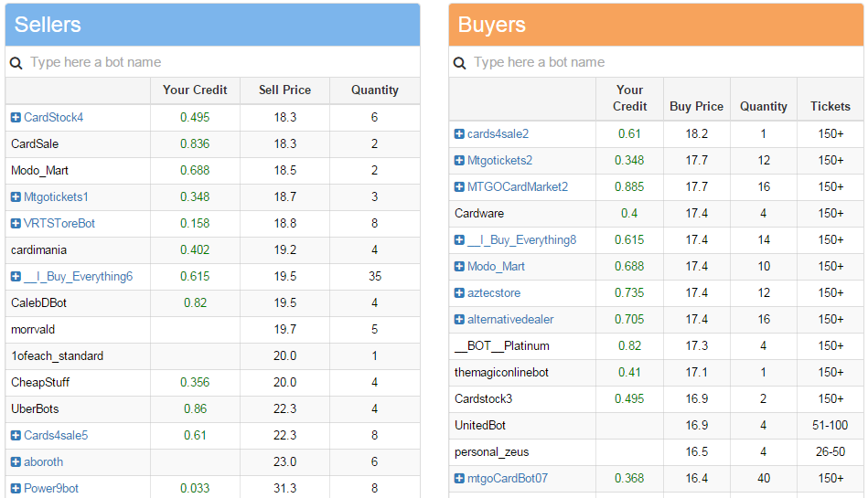Viewport: 868px width, 498px height.
Task: Click plus icon beside Power9bot
Action: click(x=16, y=489)
